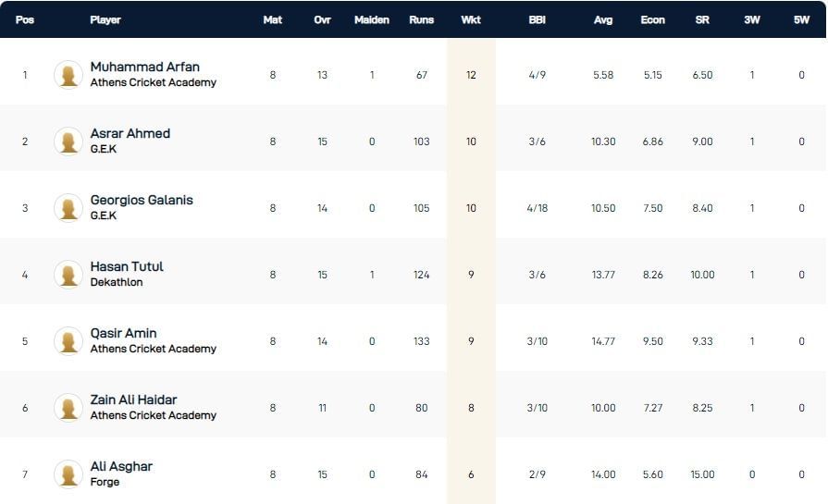Sort by the Avg column
This screenshot has width=828, height=504.
coord(603,19)
